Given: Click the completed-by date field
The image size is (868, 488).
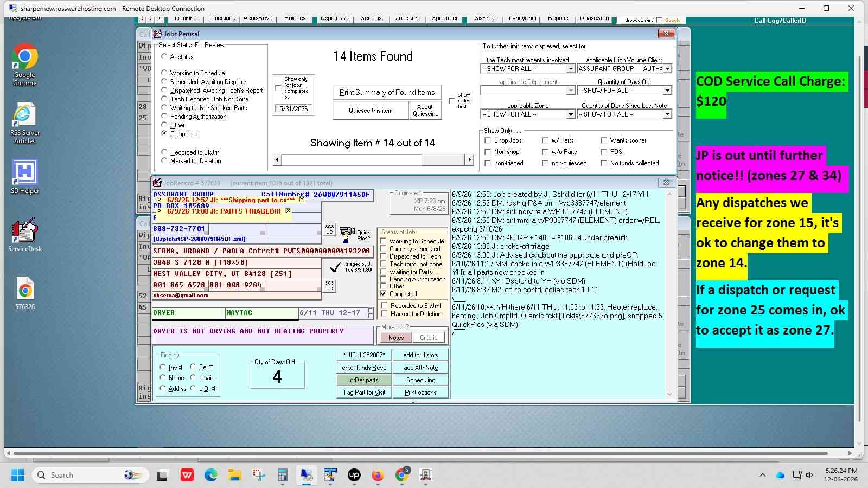Looking at the screenshot, I should coord(293,109).
